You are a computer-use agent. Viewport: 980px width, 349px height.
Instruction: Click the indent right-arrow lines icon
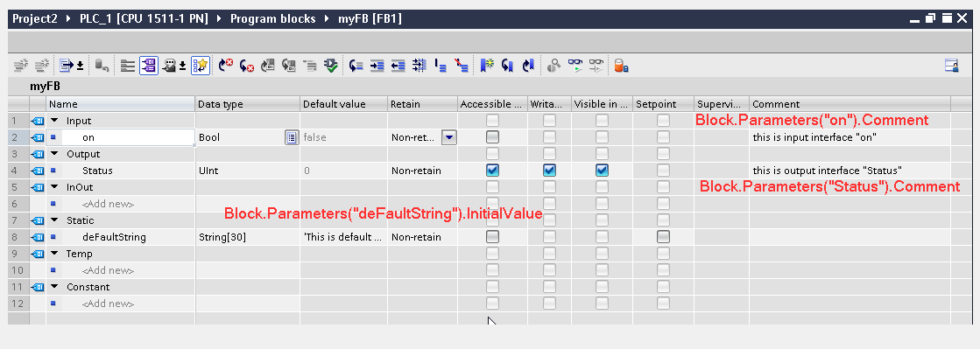tap(377, 65)
